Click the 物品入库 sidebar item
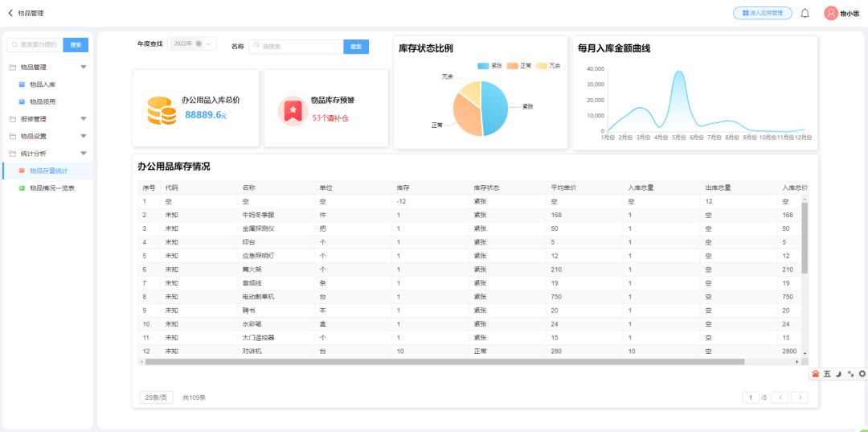The height and width of the screenshot is (432, 868). pos(42,84)
